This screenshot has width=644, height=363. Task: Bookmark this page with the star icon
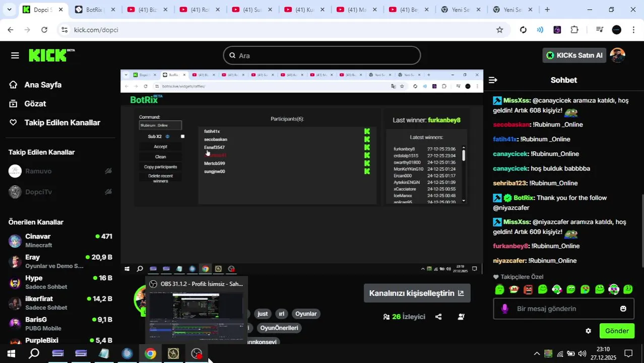point(499,30)
